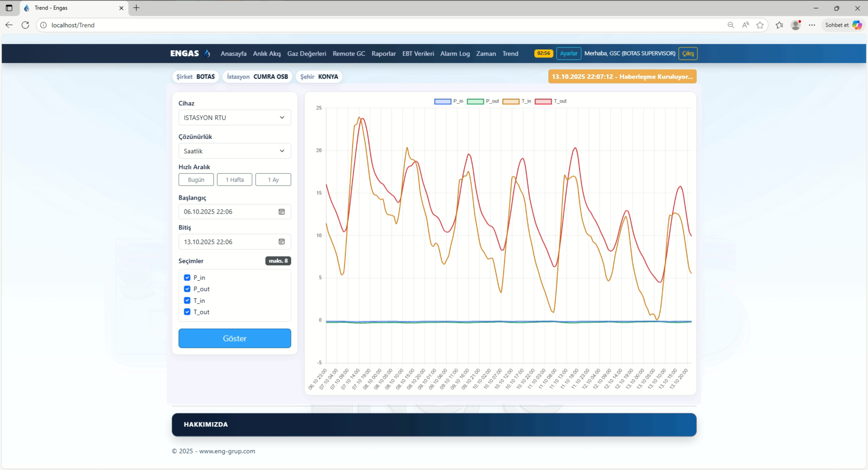Open calendar picker in Bitiş field
Screen dimensions: 868x470
point(281,241)
